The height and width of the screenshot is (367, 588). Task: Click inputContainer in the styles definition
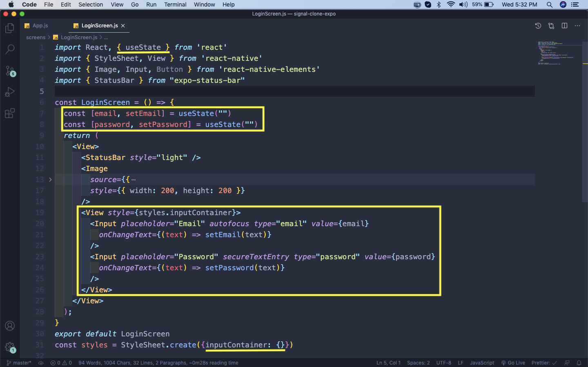pos(236,345)
